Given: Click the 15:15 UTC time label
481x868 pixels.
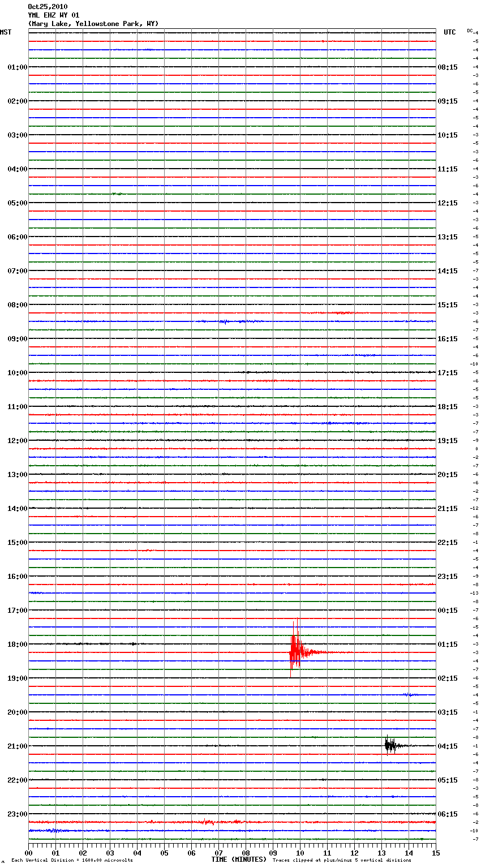Looking at the screenshot, I should (x=448, y=305).
